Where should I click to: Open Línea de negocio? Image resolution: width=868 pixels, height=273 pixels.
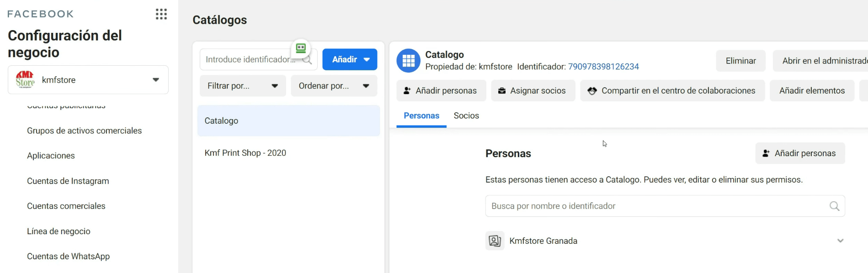[59, 231]
